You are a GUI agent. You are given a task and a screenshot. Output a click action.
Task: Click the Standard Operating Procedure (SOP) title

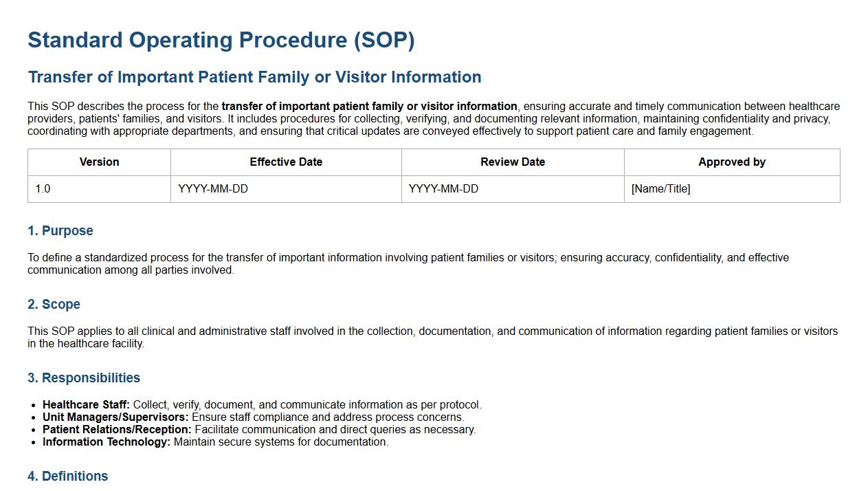pyautogui.click(x=221, y=40)
